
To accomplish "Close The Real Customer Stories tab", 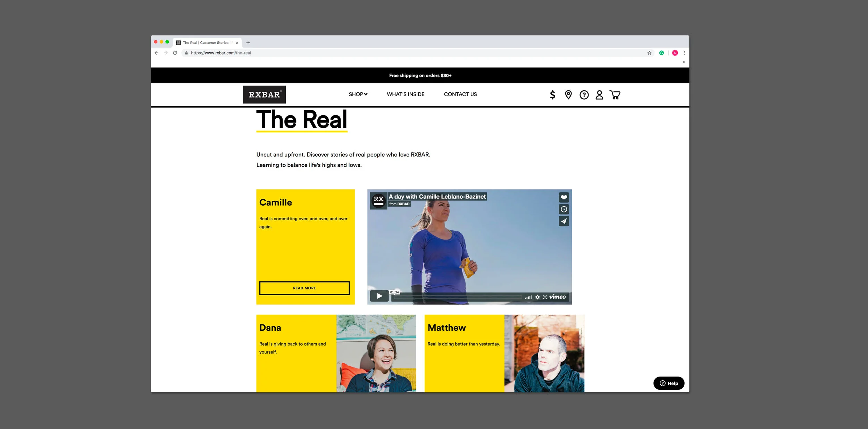I will click(x=237, y=43).
